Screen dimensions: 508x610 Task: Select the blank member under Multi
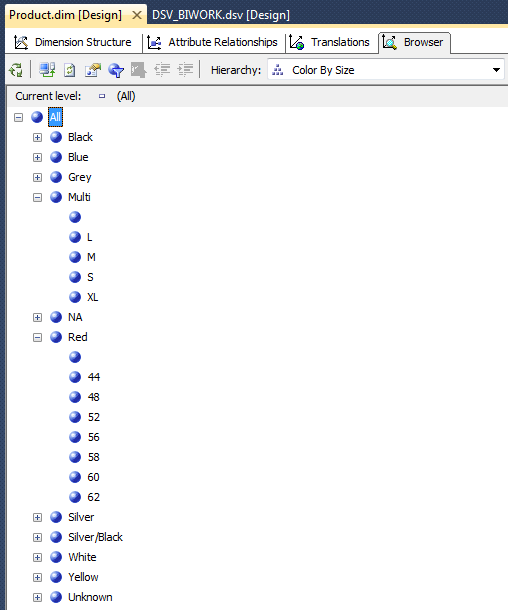[75, 217]
